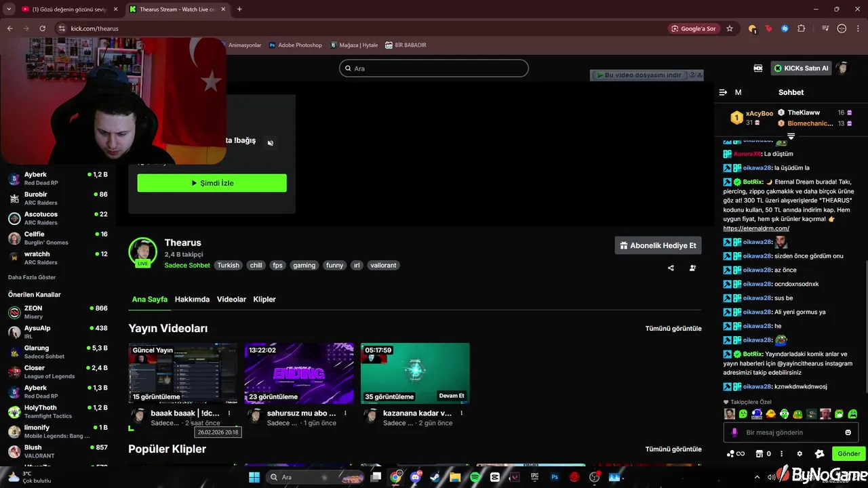The width and height of the screenshot is (868, 488).
Task: Collapse the chat panel arrow icon
Action: click(x=723, y=92)
